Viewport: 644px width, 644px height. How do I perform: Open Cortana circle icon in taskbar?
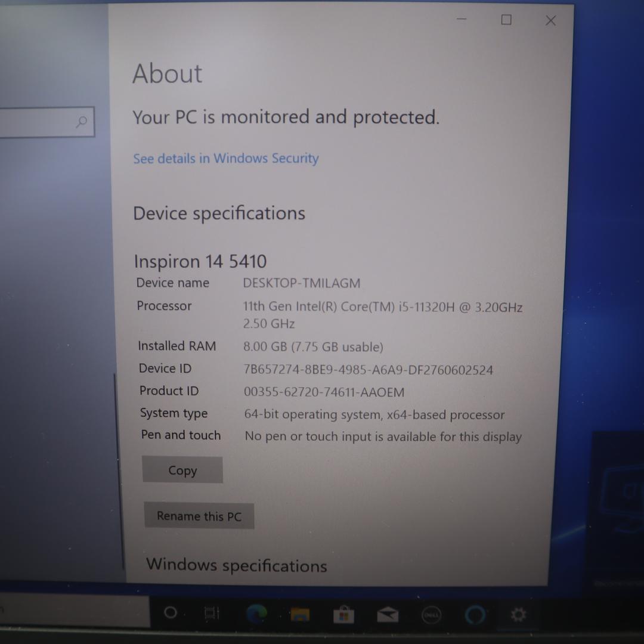(x=171, y=613)
